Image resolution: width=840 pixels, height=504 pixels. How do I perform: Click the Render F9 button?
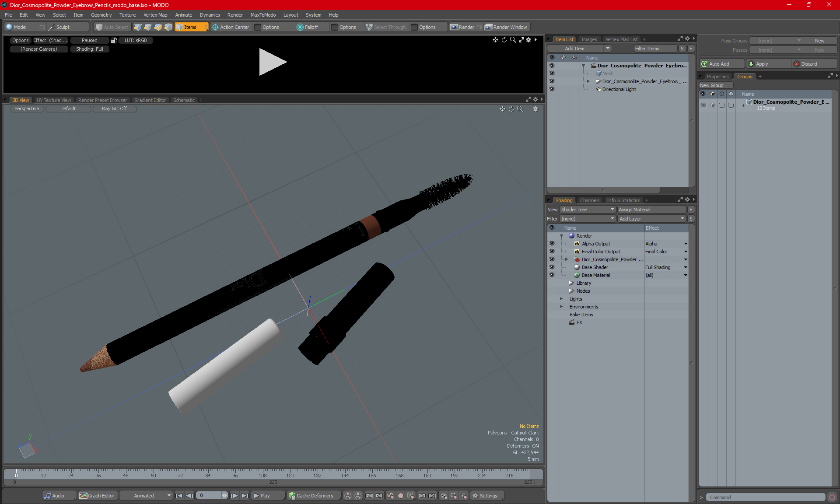(x=466, y=27)
